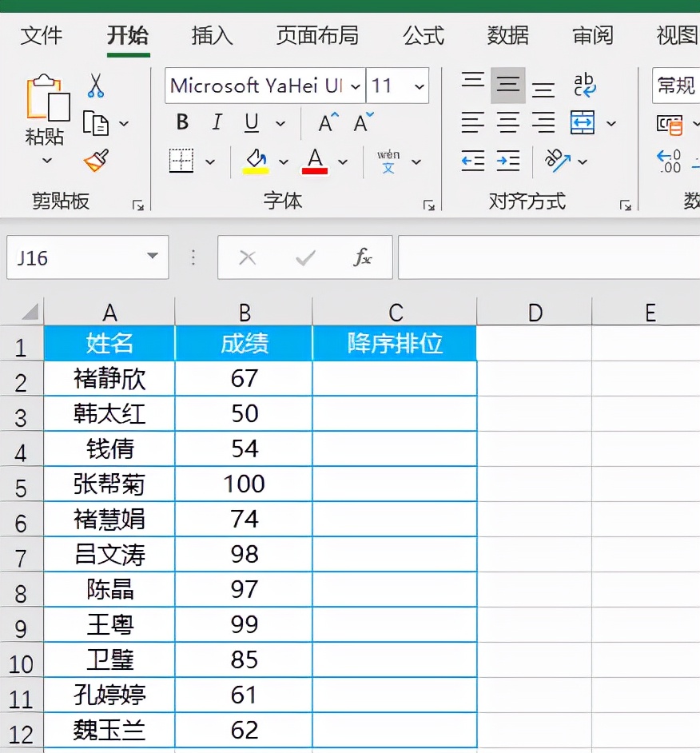The height and width of the screenshot is (753, 700).
Task: Align text to top
Action: [x=473, y=80]
